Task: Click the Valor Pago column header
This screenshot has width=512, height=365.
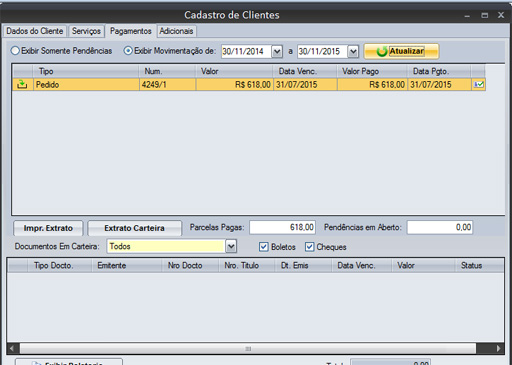Action: [372, 71]
